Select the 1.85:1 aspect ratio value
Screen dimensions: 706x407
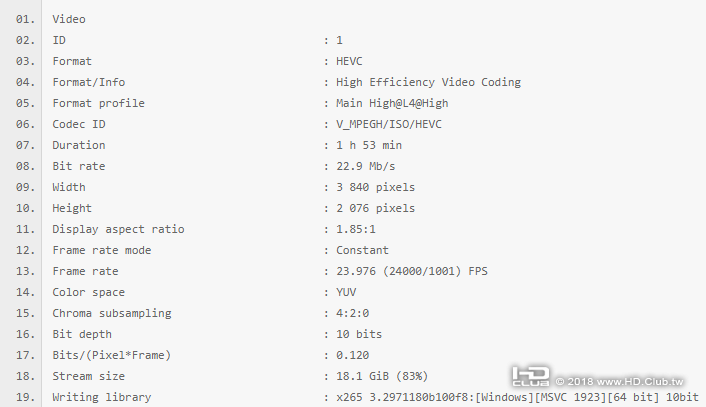point(356,229)
